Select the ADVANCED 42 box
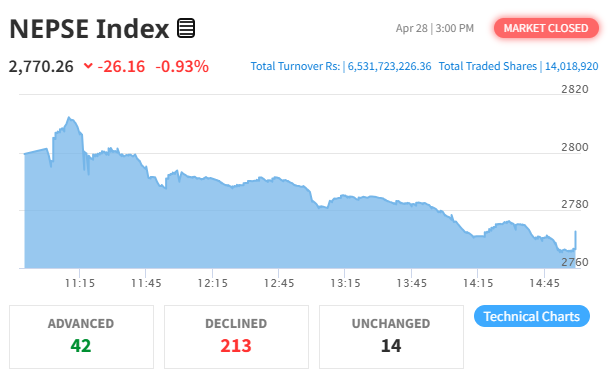This screenshot has height=375, width=612. tap(82, 337)
